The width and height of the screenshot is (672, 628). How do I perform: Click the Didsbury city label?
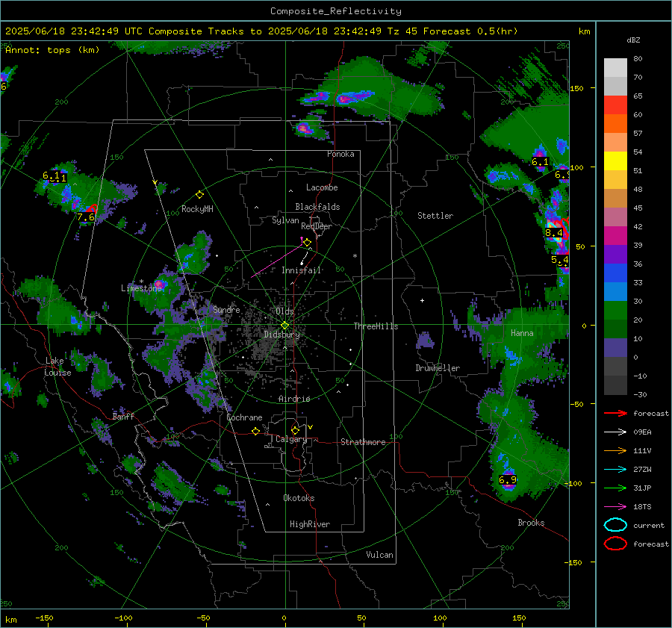coord(282,335)
